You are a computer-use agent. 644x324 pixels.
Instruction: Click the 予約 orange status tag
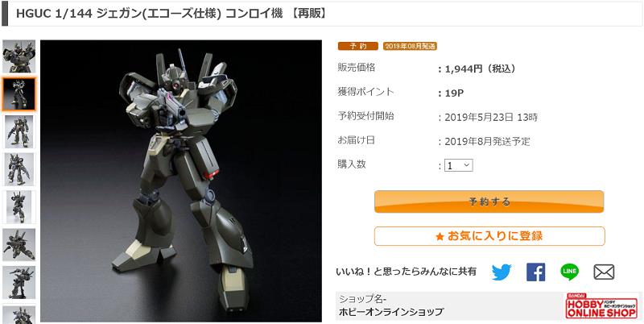[358, 46]
